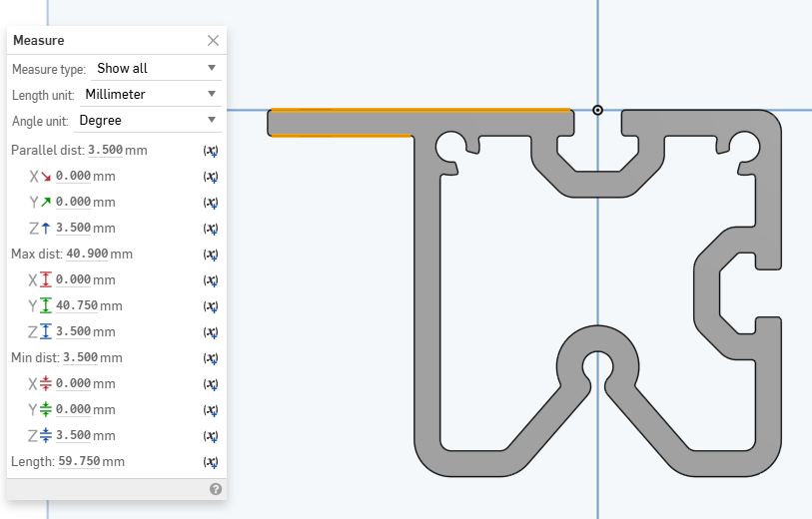Click the Max dist Y value 40.750
Screen dimensions: 812x519
point(77,306)
